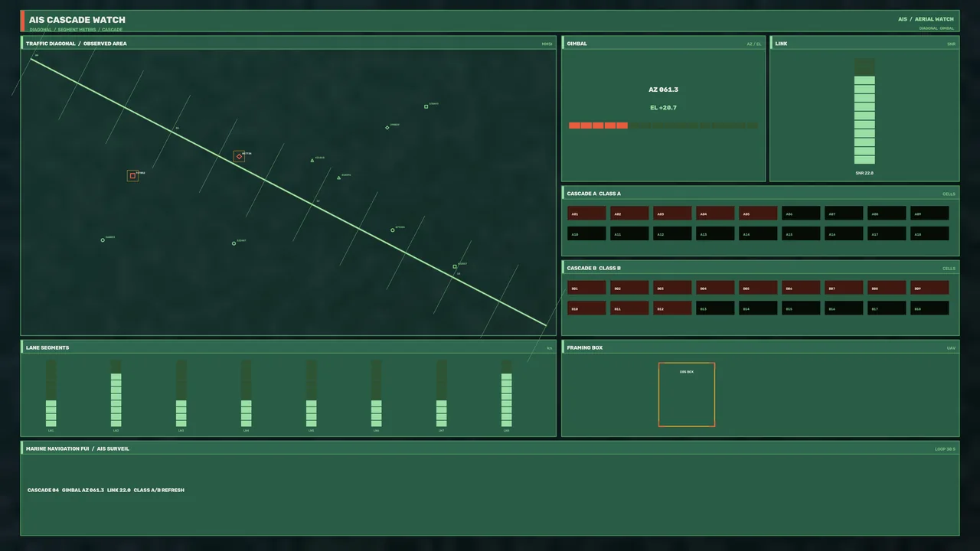Select the green square contact labeled 352067

point(455,266)
